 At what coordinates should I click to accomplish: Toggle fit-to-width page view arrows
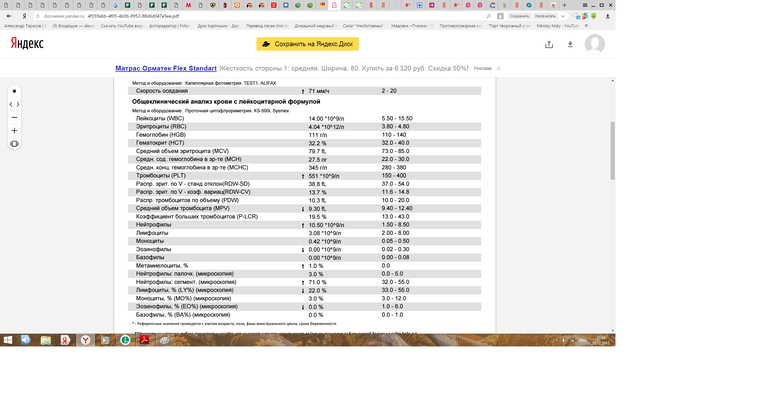pyautogui.click(x=14, y=104)
